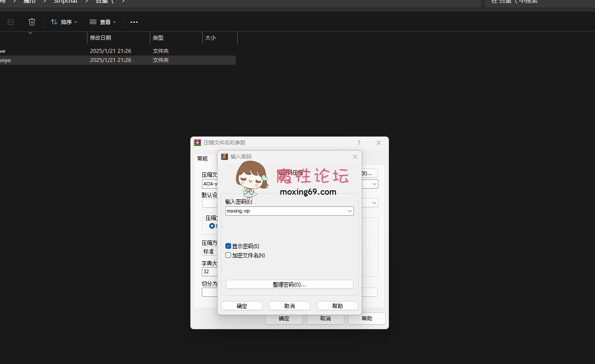Click the sort direction caret above the name column
Screen dimensions: 595x364
point(30,32)
